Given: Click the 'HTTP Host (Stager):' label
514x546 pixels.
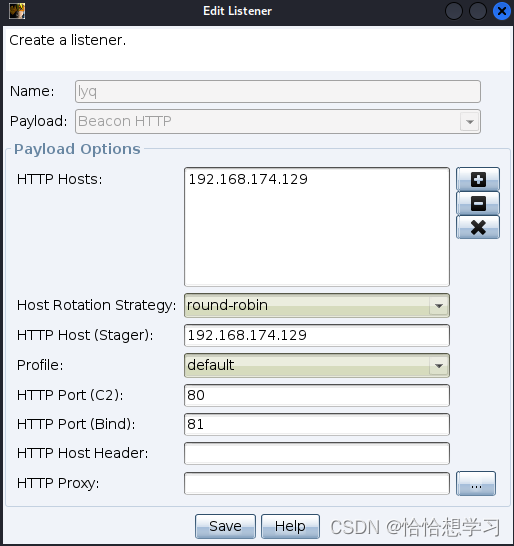Looking at the screenshot, I should coord(85,335).
